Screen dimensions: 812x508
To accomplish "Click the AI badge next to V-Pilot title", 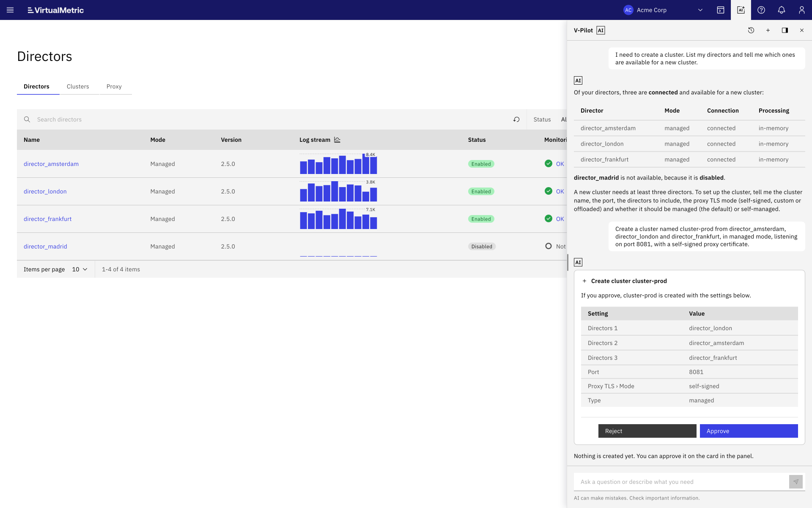I will tap(601, 30).
